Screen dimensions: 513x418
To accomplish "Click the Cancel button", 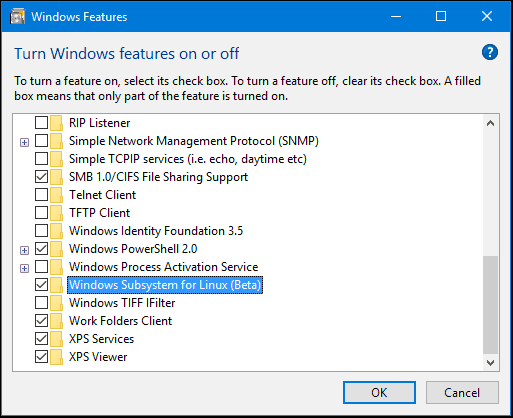I will (462, 393).
